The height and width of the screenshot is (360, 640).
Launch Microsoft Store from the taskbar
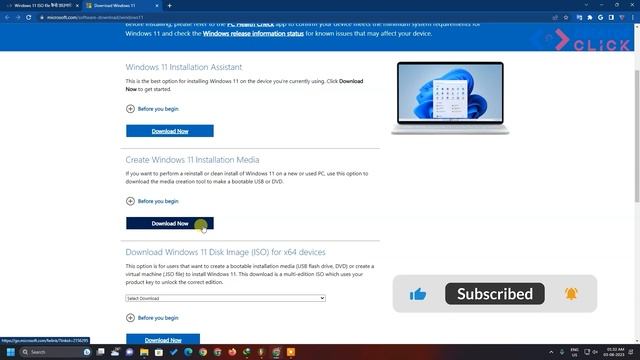[159, 352]
